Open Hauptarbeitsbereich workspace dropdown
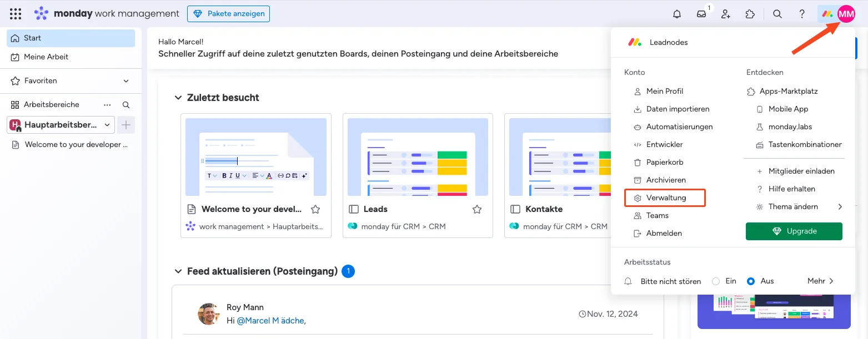Image resolution: width=868 pixels, height=339 pixels. [61, 125]
